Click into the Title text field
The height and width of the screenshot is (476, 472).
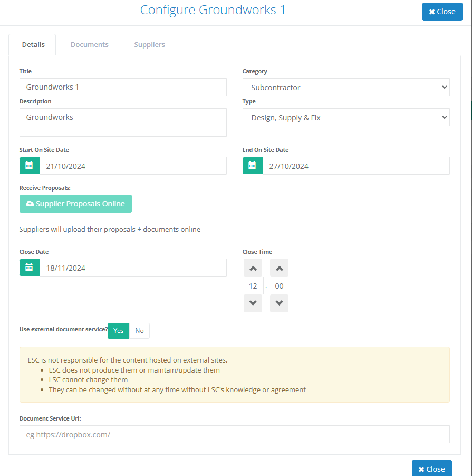(123, 87)
